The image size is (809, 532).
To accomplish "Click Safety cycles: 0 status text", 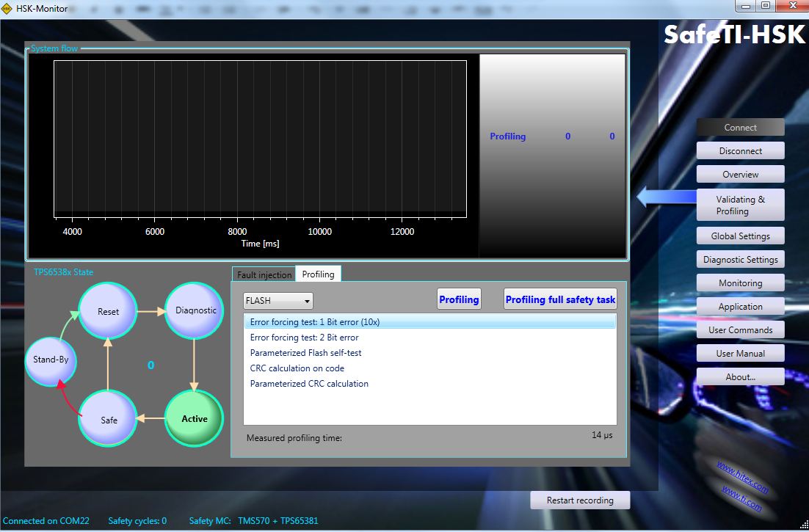I will [137, 521].
